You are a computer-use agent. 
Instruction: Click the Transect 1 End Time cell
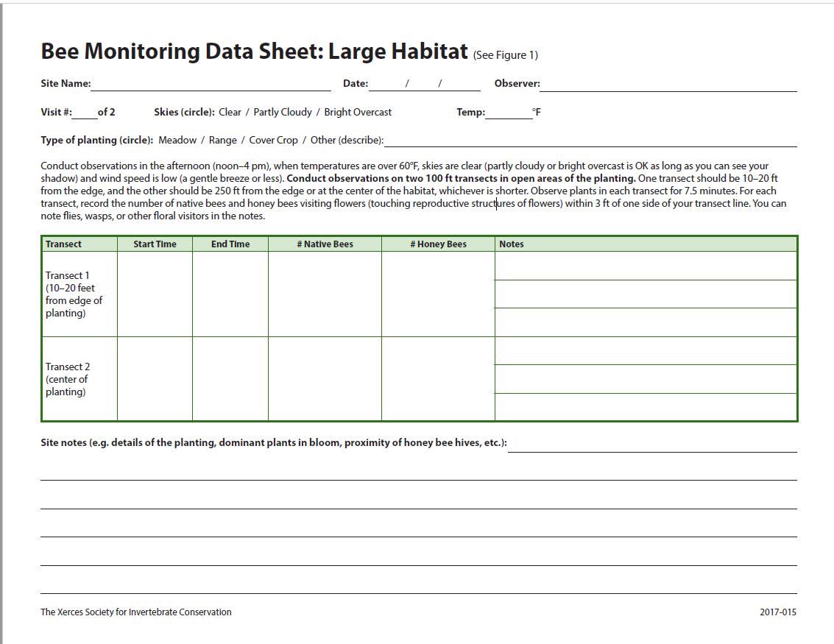point(230,294)
